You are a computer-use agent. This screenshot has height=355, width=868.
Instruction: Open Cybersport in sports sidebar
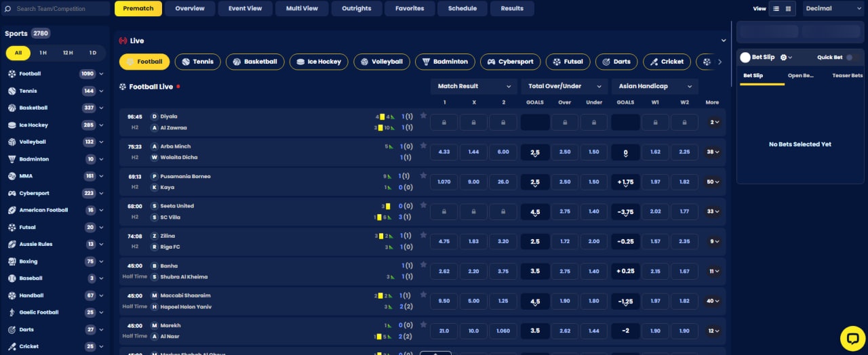click(54, 193)
